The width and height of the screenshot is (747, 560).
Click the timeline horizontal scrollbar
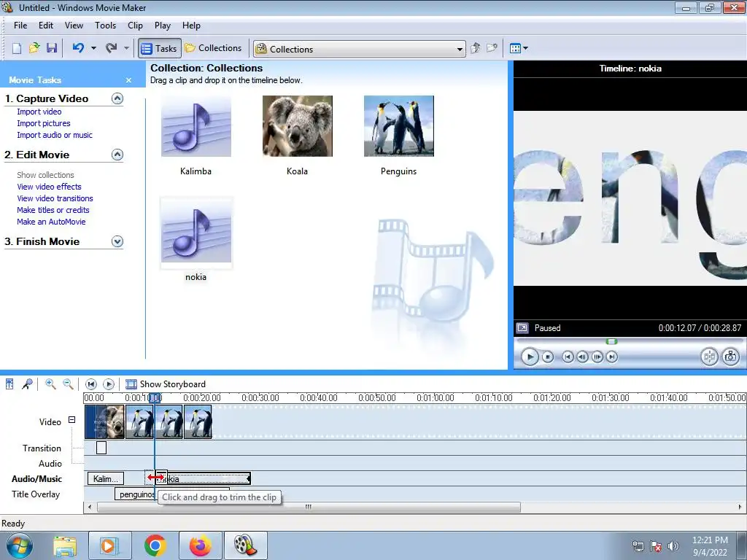309,507
